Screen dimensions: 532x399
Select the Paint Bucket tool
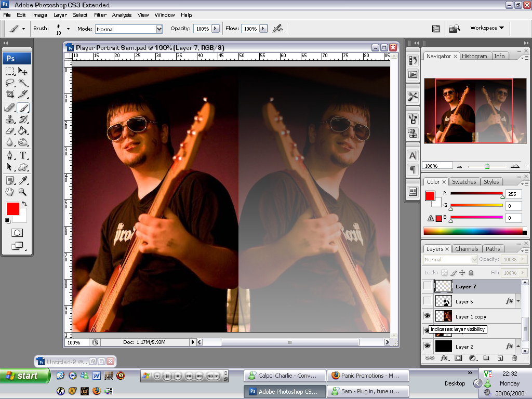(23, 130)
